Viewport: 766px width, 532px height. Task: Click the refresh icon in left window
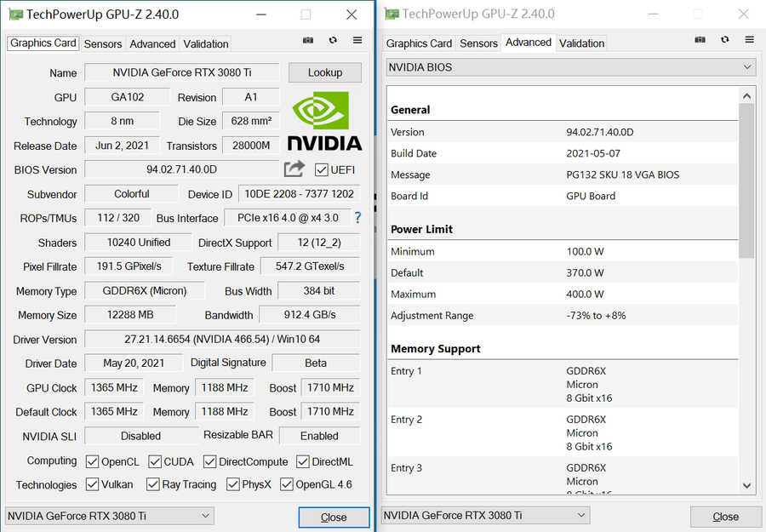(333, 40)
